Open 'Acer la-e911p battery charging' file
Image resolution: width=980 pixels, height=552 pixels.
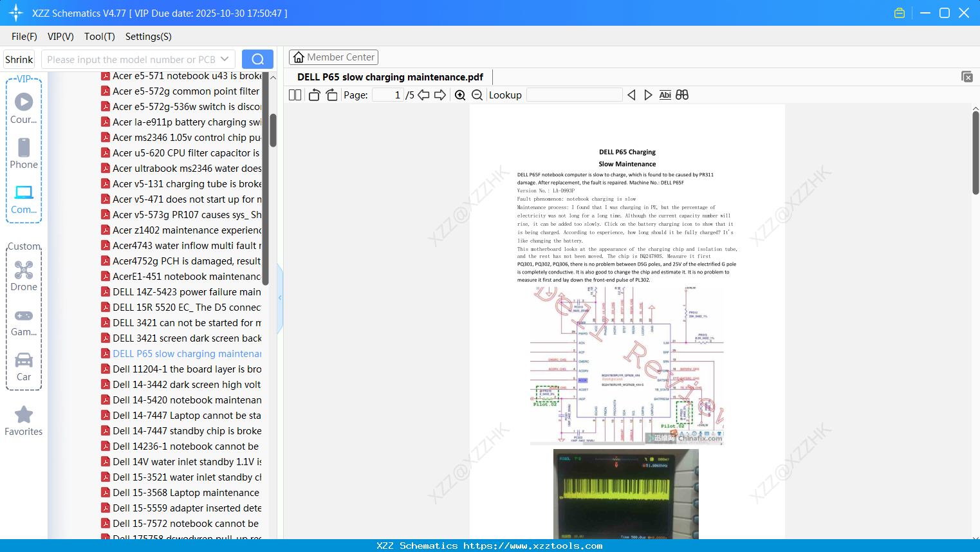(181, 122)
